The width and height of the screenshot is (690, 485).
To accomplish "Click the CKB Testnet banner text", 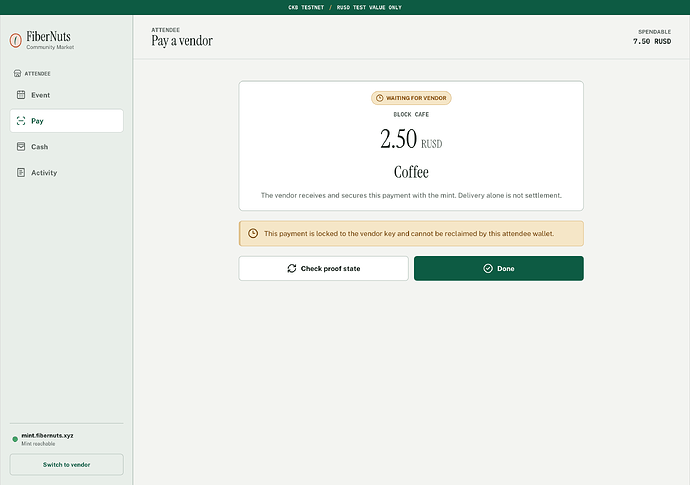I will pyautogui.click(x=306, y=7).
